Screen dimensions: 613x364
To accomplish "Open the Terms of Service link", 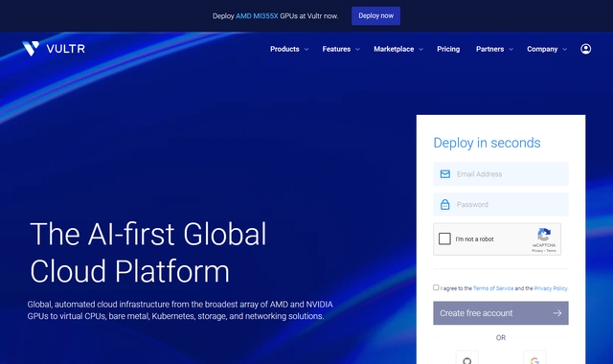I will click(x=493, y=288).
